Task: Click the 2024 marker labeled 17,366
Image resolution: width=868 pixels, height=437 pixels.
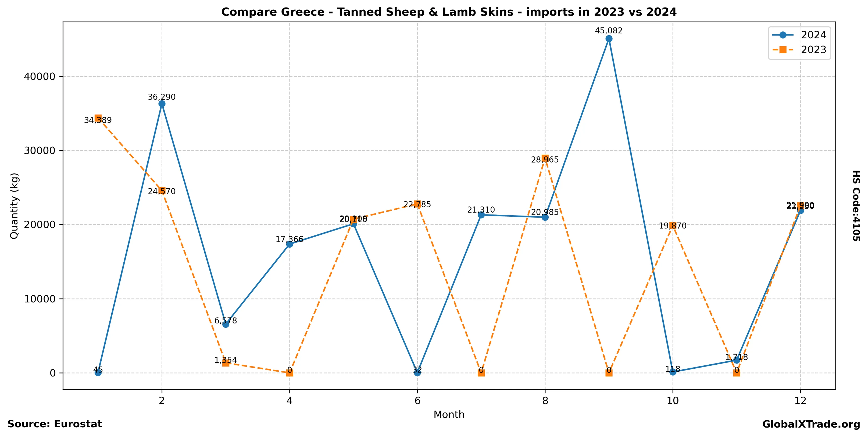Action: [290, 244]
